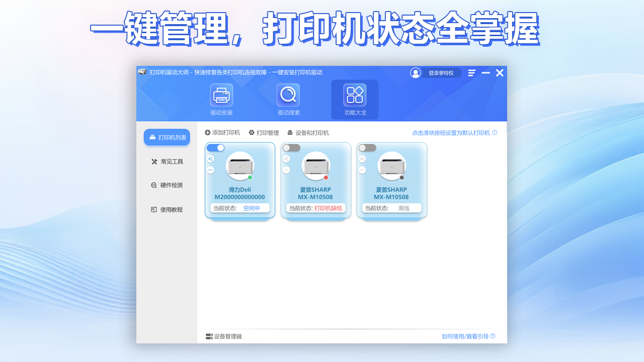Open the hamburger menu in the title bar
This screenshot has height=362, width=644.
click(x=471, y=72)
